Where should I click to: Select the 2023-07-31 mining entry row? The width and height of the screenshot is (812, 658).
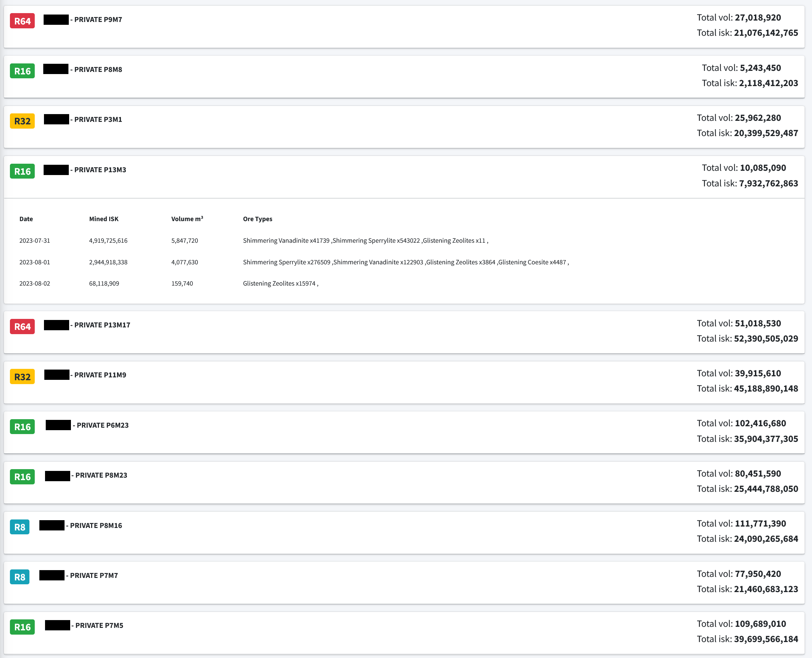coord(34,240)
